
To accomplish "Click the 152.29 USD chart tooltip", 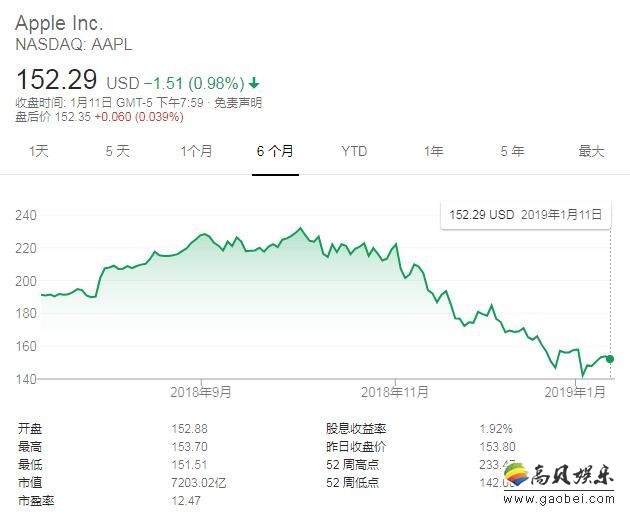I will point(526,214).
